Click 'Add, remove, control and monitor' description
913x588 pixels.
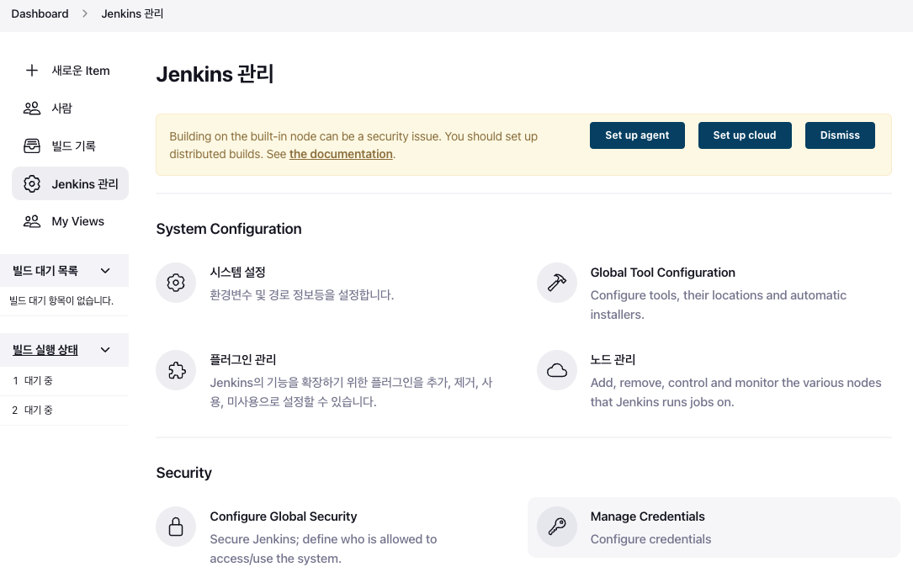[x=736, y=392]
